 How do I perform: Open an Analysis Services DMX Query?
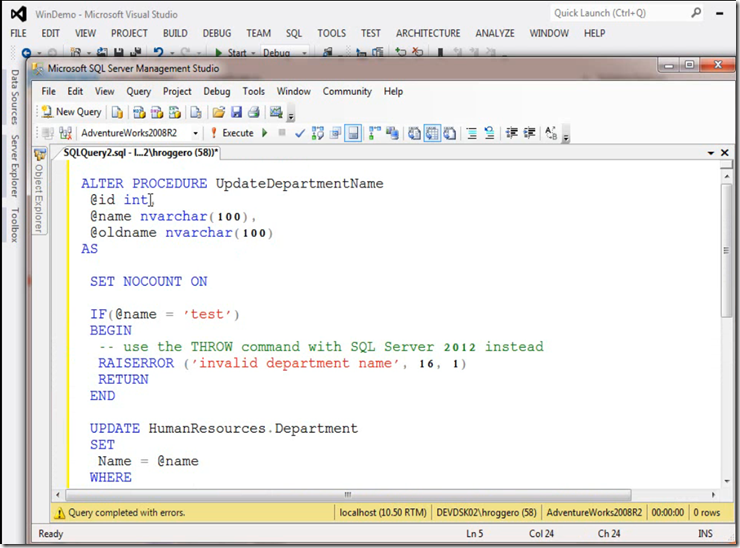(x=157, y=112)
